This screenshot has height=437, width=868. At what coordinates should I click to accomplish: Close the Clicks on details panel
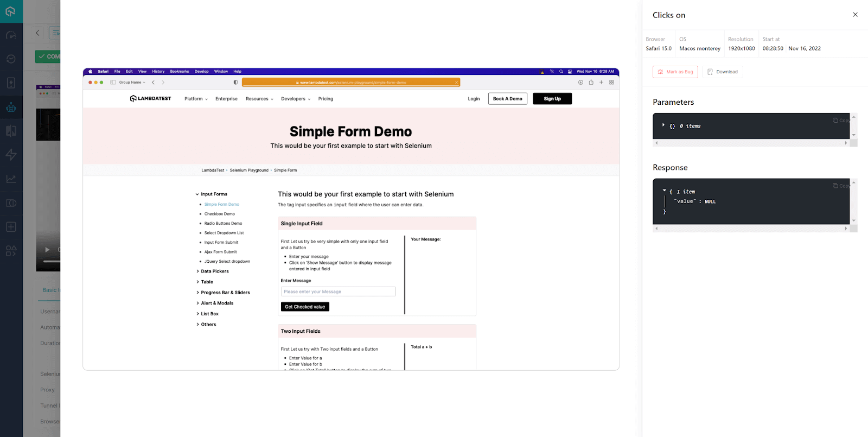point(855,15)
